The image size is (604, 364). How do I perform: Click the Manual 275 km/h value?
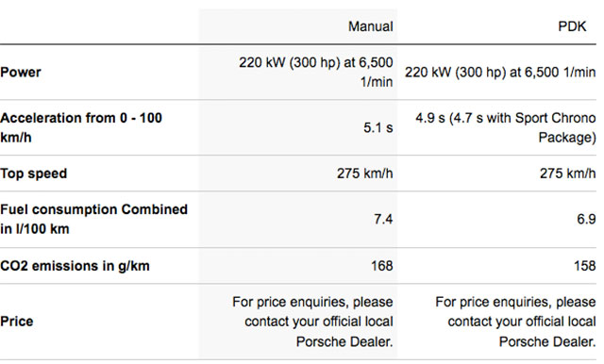click(x=365, y=174)
